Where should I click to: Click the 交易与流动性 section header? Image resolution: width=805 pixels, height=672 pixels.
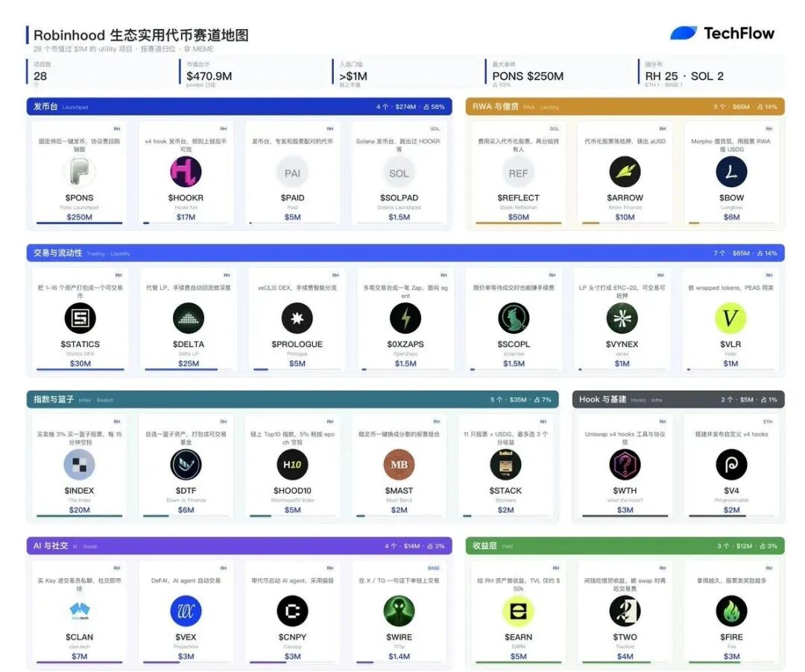point(405,253)
